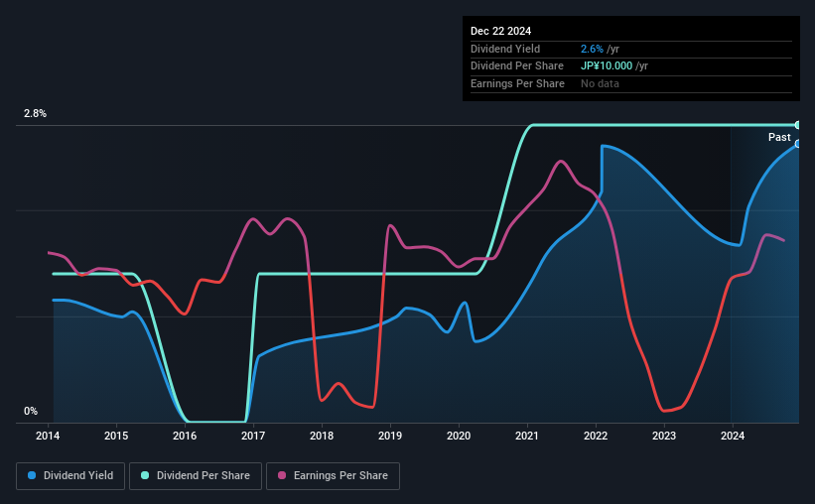The height and width of the screenshot is (504, 815).
Task: Select the 2023 x-axis label
Action: point(664,436)
